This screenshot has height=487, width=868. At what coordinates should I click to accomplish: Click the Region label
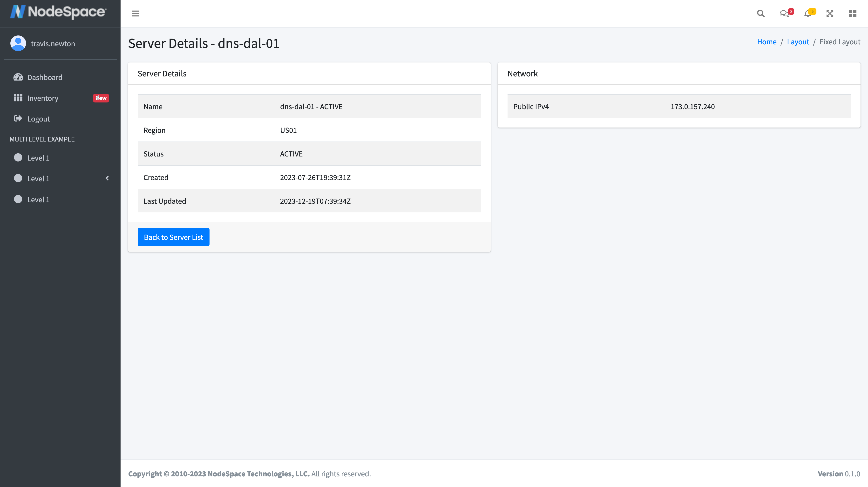(x=154, y=130)
